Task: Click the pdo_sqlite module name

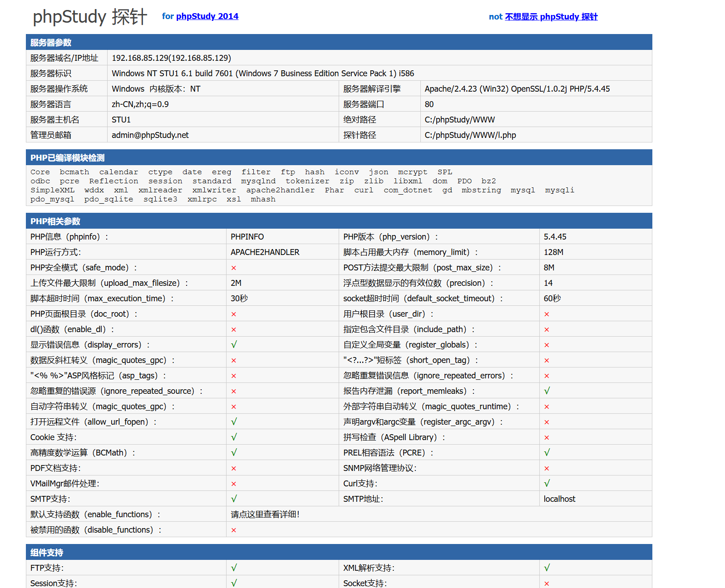Action: [x=109, y=199]
